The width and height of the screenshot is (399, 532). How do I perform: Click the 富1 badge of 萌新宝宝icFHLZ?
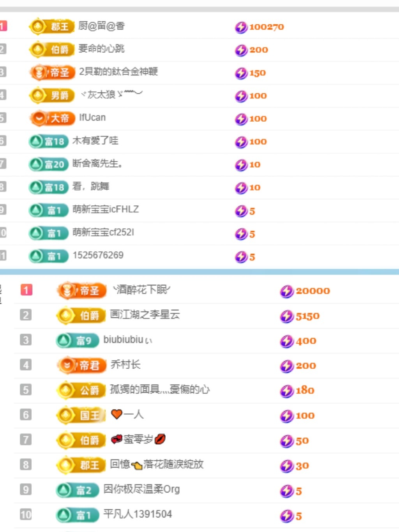click(x=48, y=210)
